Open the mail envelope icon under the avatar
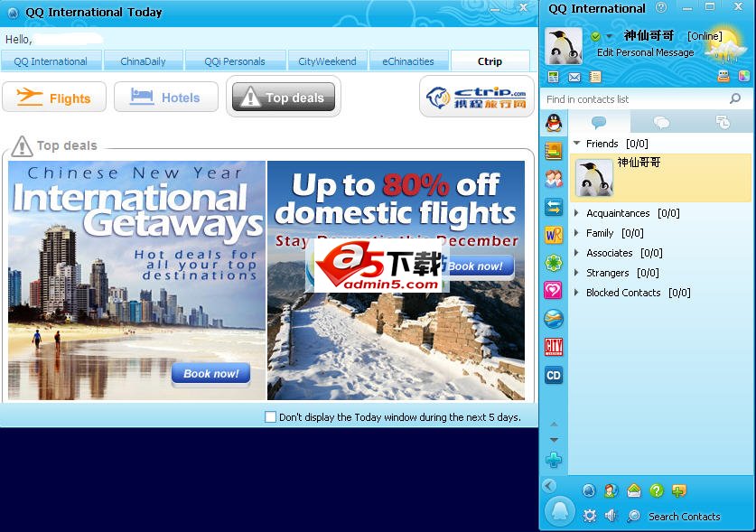Viewport: 756px width, 532px height. tap(574, 77)
